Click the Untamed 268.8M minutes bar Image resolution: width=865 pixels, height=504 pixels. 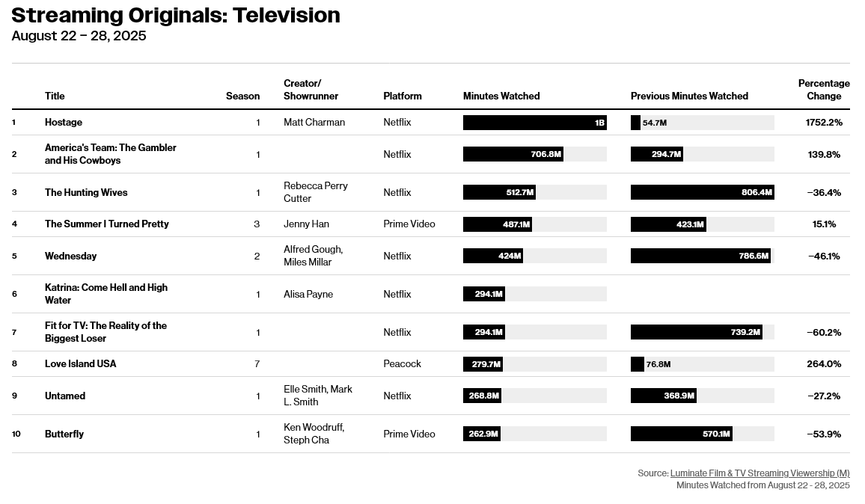482,396
